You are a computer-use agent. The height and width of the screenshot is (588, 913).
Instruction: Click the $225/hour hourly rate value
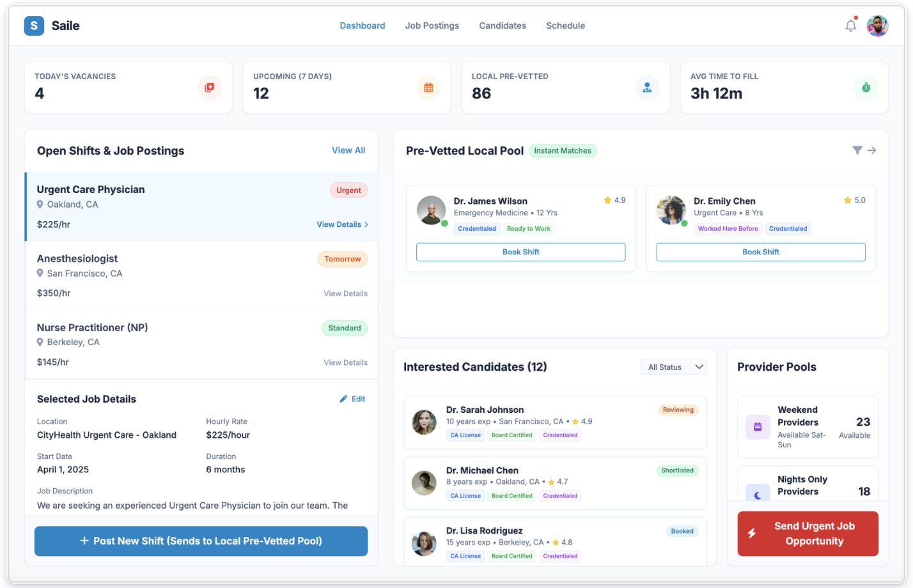(228, 435)
